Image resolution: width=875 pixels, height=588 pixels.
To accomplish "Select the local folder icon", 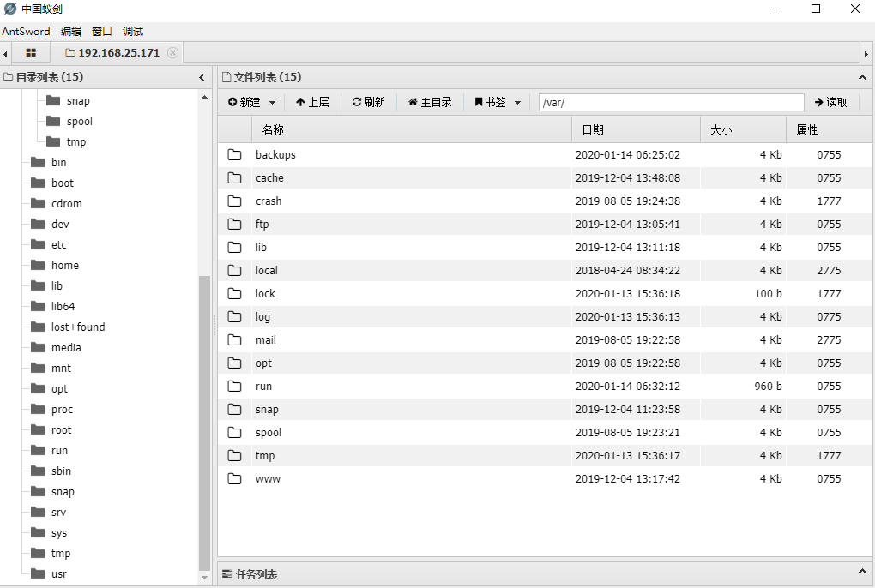I will [234, 270].
